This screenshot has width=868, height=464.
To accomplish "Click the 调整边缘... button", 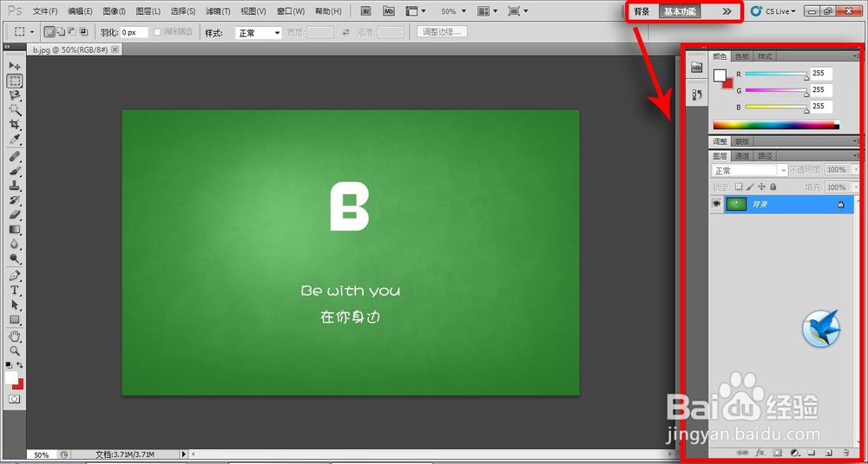I will [442, 32].
